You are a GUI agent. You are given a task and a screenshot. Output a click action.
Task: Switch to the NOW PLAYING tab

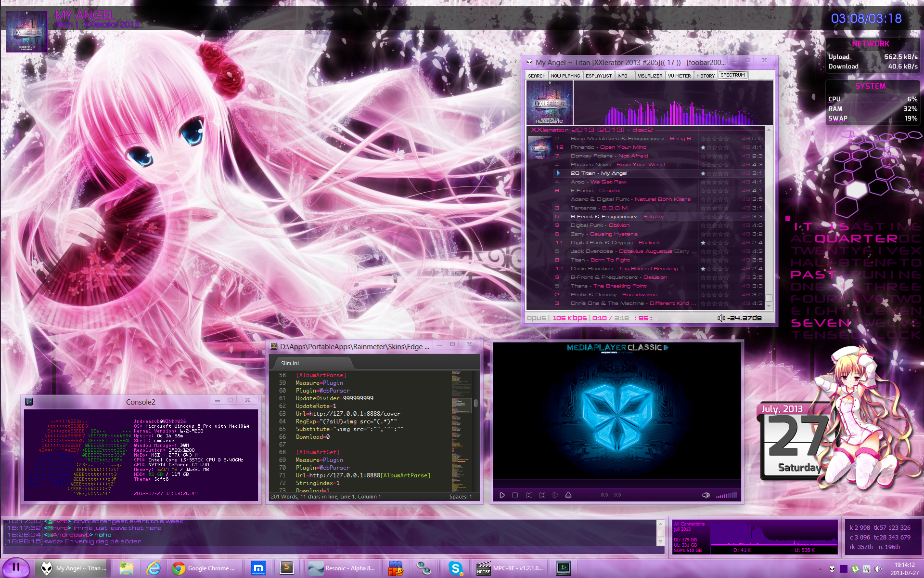[x=565, y=76]
